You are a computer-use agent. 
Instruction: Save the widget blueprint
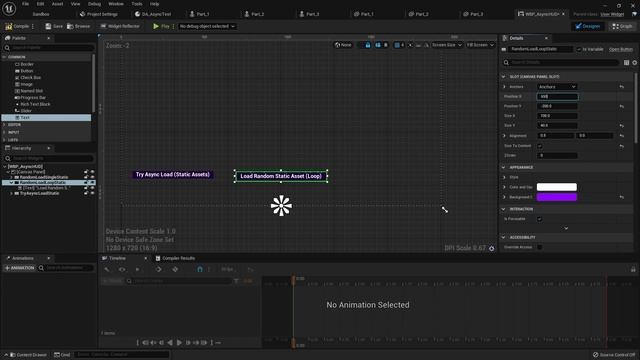click(54, 26)
